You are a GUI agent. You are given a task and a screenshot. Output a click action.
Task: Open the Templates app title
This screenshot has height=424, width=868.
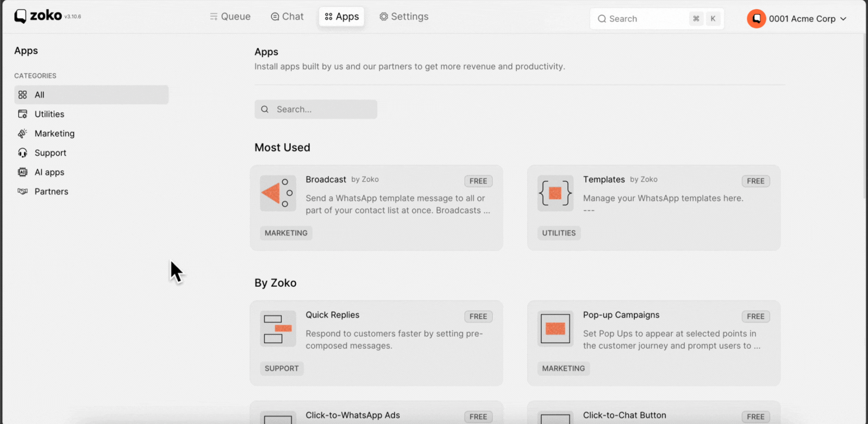coord(604,179)
